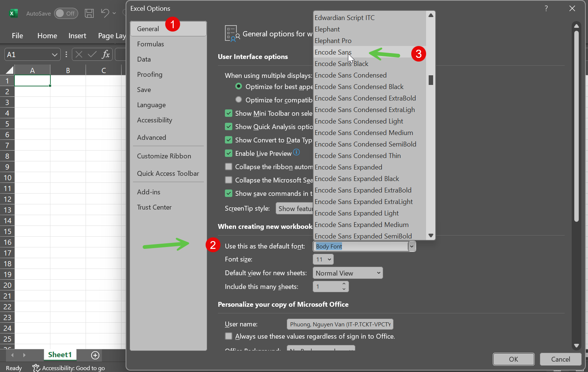Click the User name input field
The height and width of the screenshot is (372, 588).
(x=340, y=324)
